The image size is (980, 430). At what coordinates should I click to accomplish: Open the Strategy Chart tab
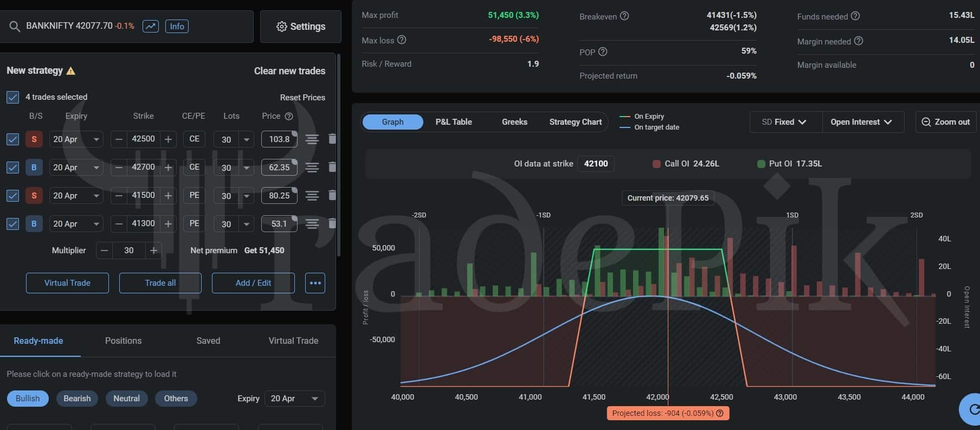(576, 122)
